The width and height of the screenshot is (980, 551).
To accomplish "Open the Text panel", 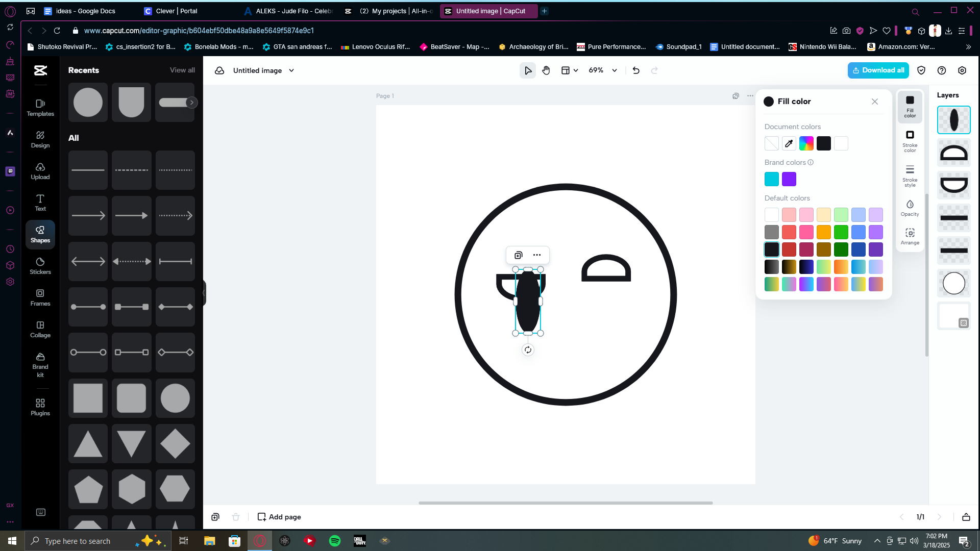I will 40,203.
